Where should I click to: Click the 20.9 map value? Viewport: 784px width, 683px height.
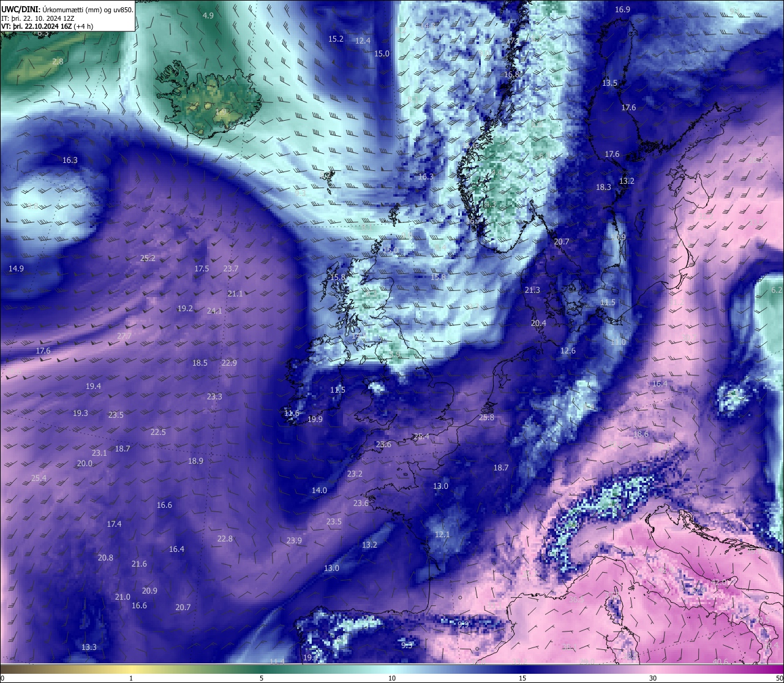coord(149,591)
